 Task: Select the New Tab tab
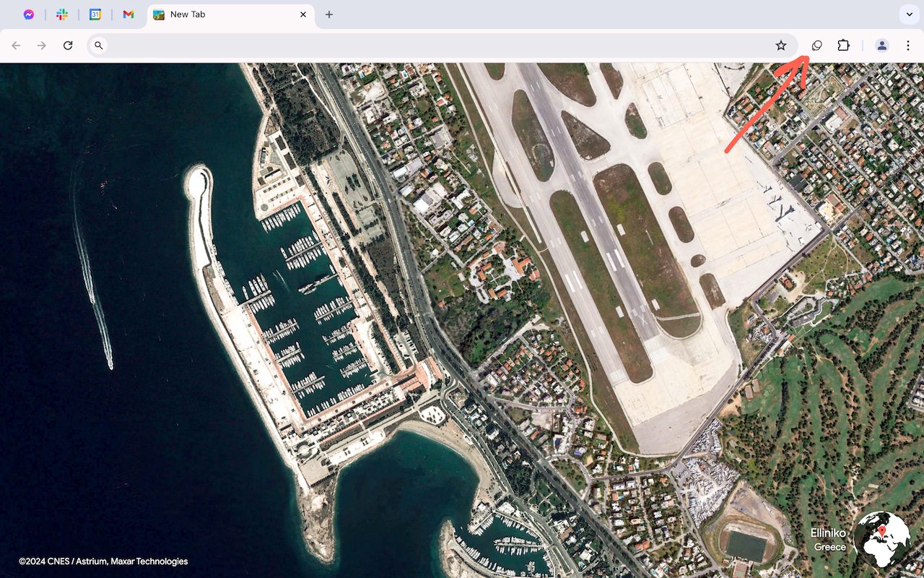(217, 14)
